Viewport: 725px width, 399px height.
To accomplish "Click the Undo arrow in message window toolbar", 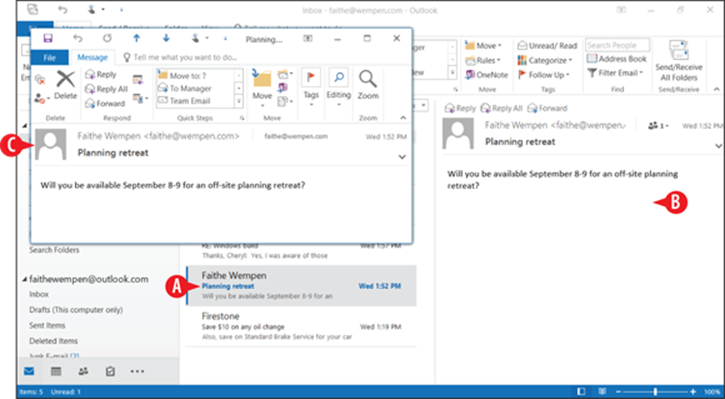I will tap(77, 39).
